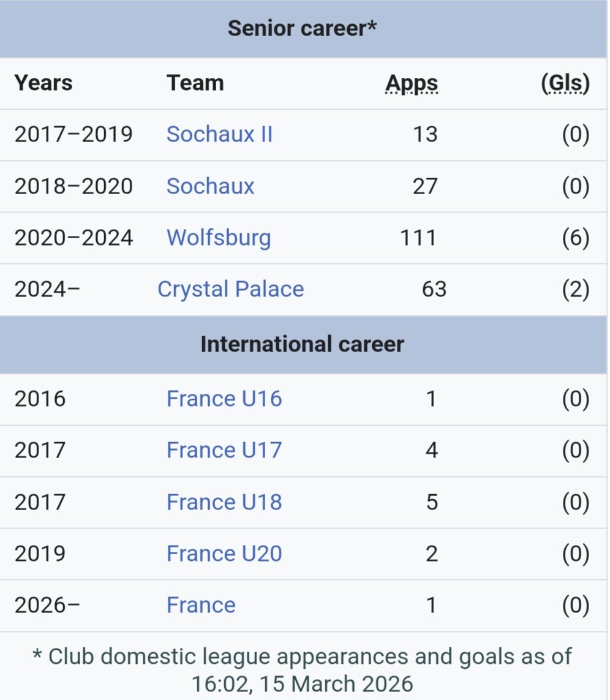
Task: Click the 2020–2024 years cell
Action: (73, 238)
